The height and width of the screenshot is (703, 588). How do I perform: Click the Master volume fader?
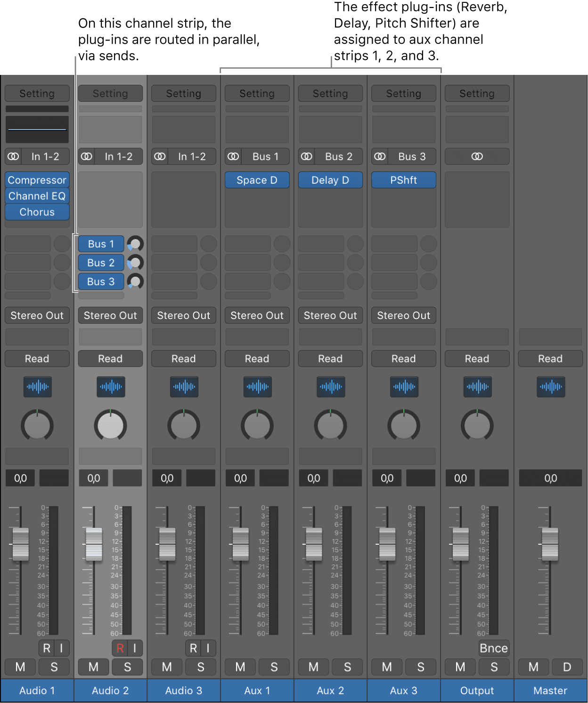[x=550, y=544]
